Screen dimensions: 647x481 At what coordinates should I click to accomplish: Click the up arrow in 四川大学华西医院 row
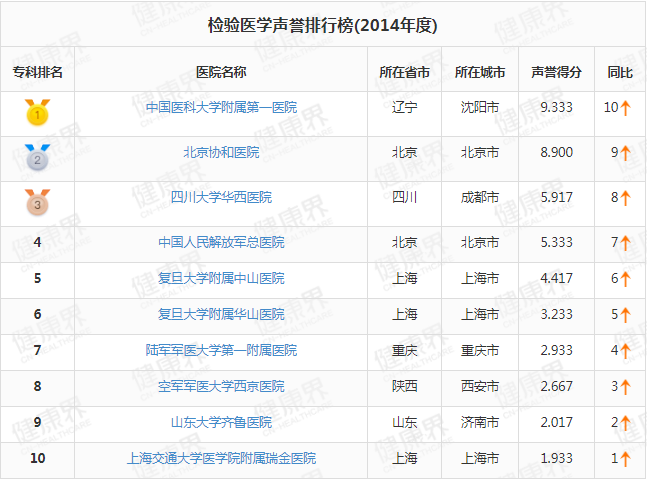coord(626,198)
